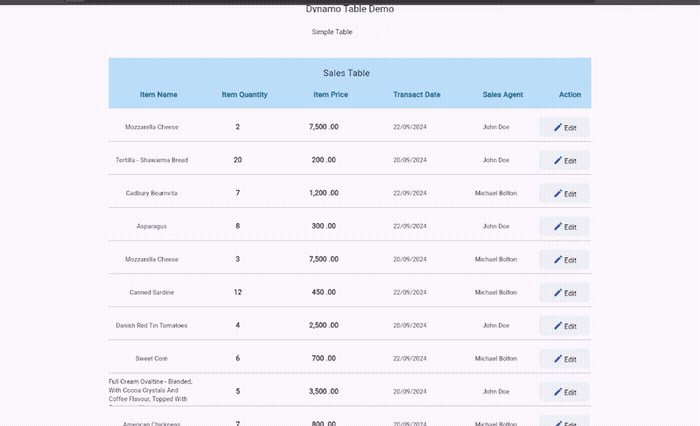Viewport: 700px width, 426px height.
Task: Click the 20/09/2024 date in the Tortilla row
Action: point(410,160)
